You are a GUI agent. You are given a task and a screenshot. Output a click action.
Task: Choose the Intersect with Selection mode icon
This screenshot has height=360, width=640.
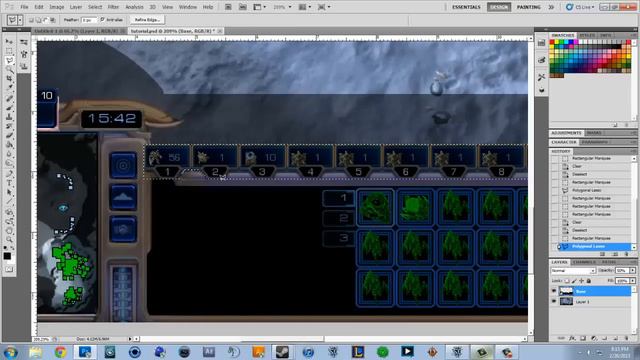[x=53, y=20]
